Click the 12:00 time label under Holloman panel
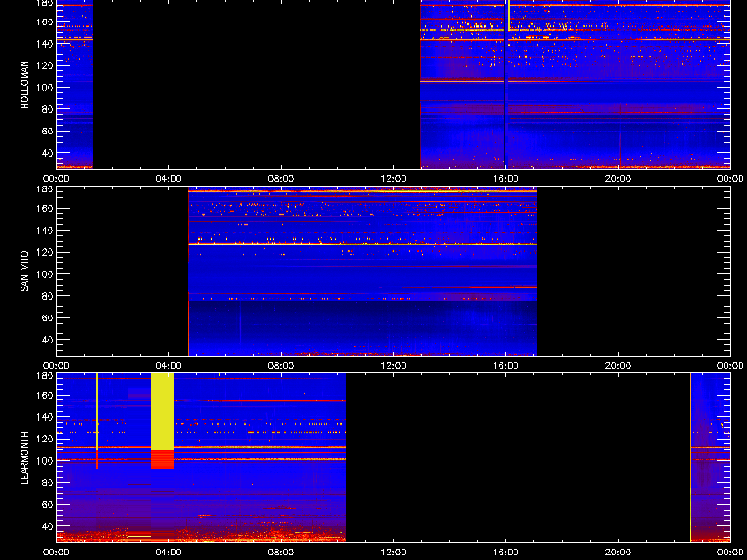 [393, 179]
